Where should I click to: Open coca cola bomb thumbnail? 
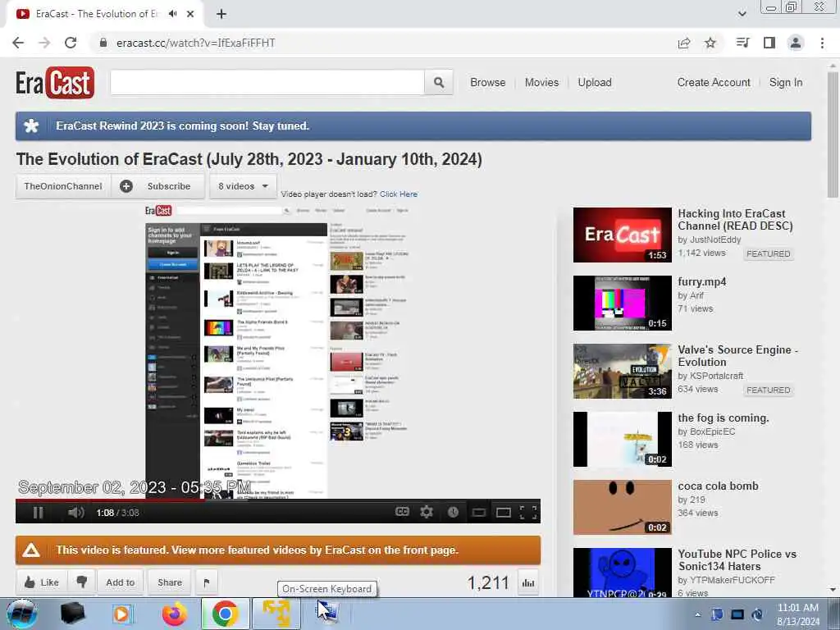click(622, 507)
